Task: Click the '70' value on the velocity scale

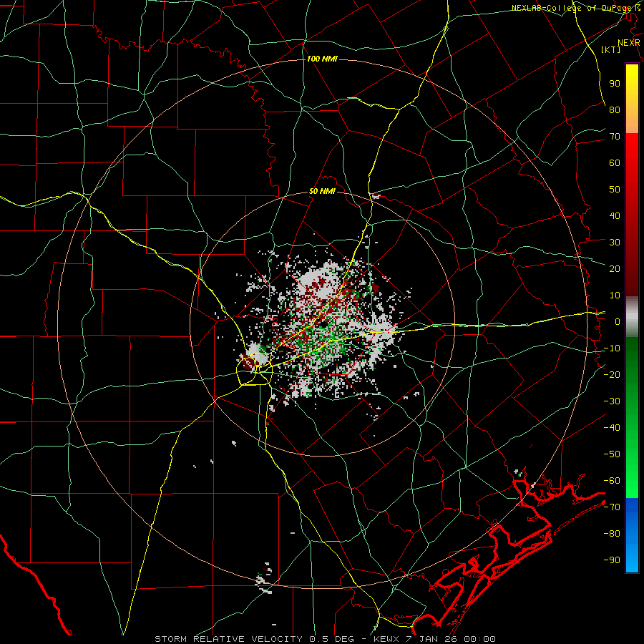Action: tap(615, 137)
